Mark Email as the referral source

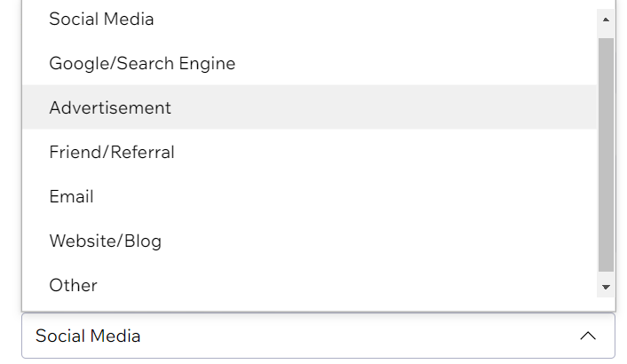click(72, 196)
